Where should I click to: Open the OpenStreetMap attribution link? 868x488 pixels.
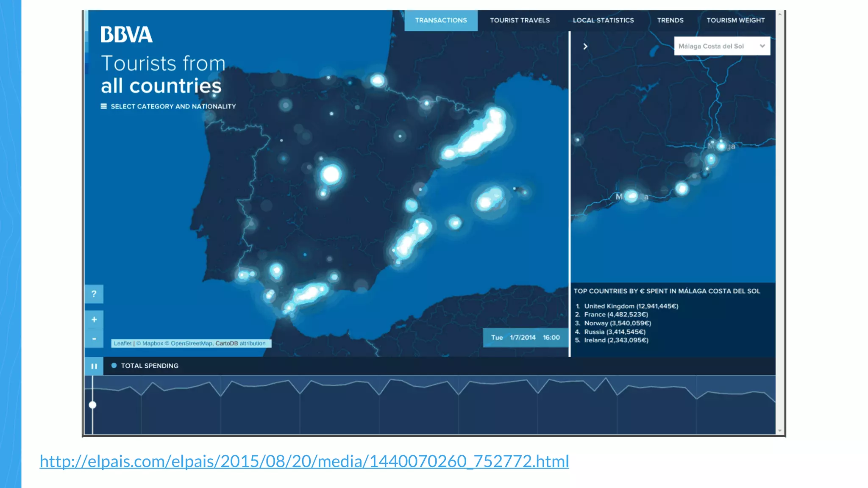191,344
